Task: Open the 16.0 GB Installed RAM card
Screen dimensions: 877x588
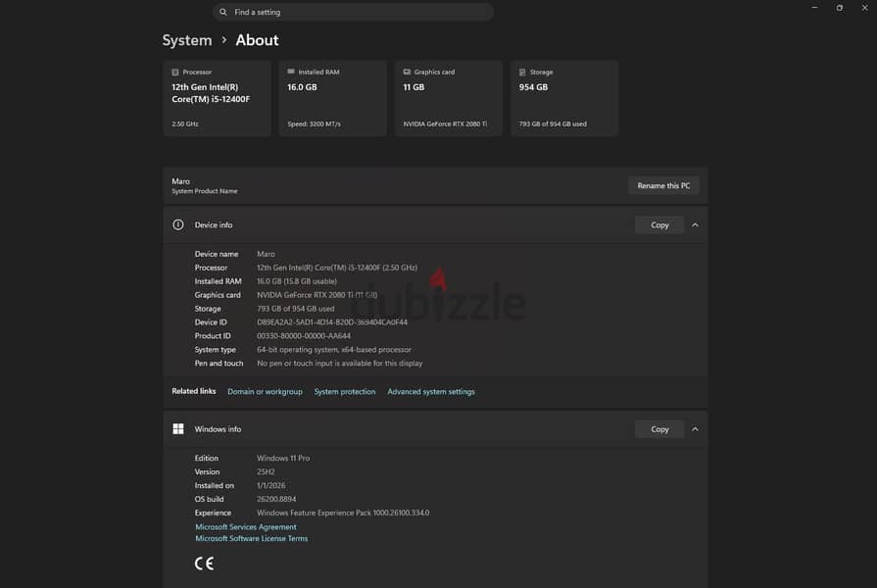Action: pos(333,98)
